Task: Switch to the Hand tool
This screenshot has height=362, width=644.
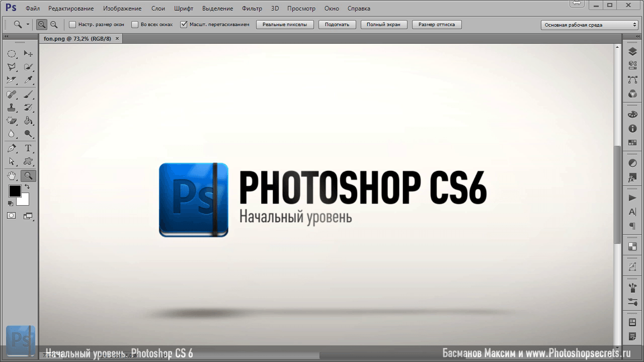Action: pyautogui.click(x=12, y=175)
